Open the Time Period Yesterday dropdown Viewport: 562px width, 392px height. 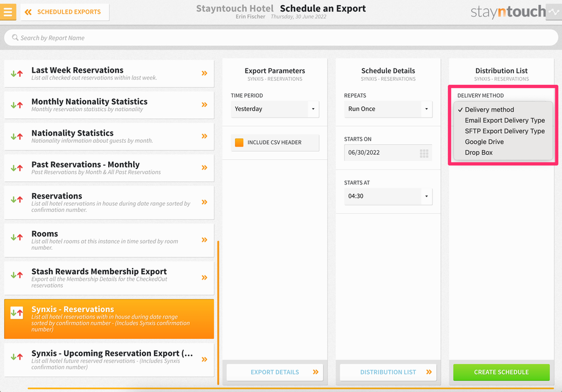click(x=275, y=109)
